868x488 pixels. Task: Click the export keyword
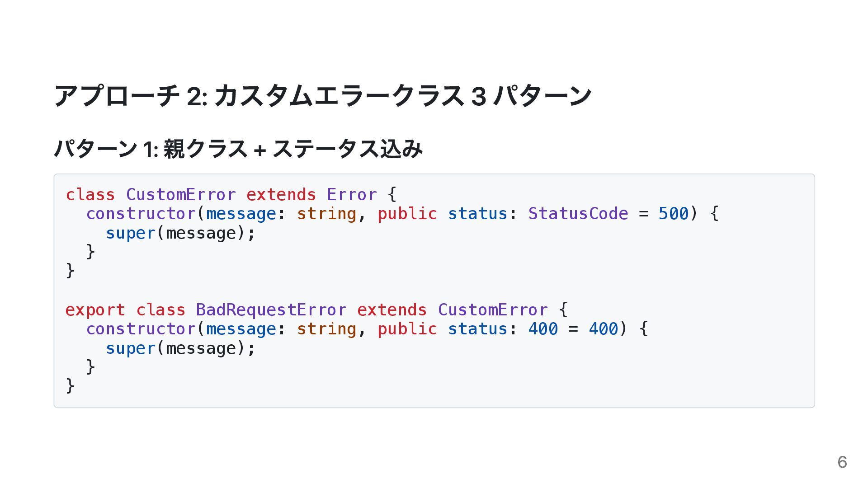[95, 310]
